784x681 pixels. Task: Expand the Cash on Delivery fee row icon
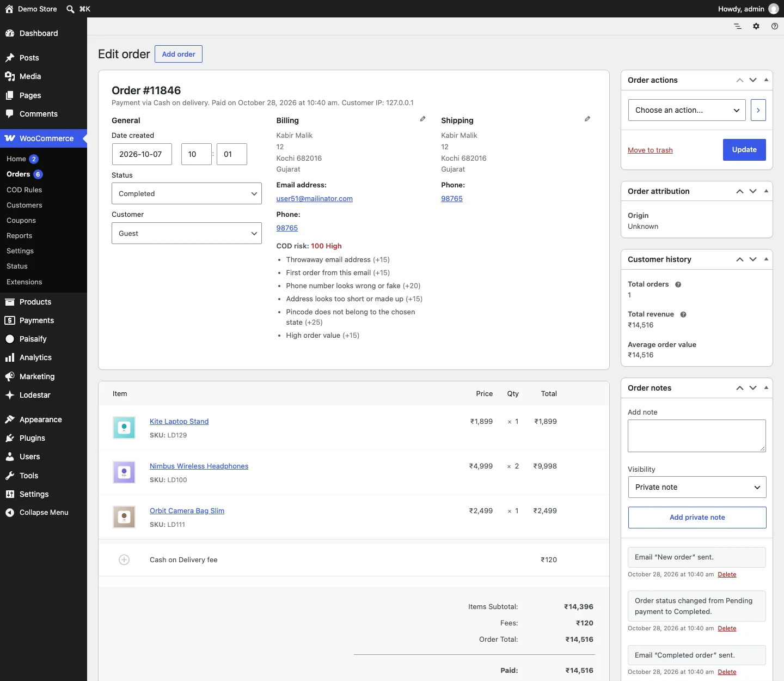(124, 560)
